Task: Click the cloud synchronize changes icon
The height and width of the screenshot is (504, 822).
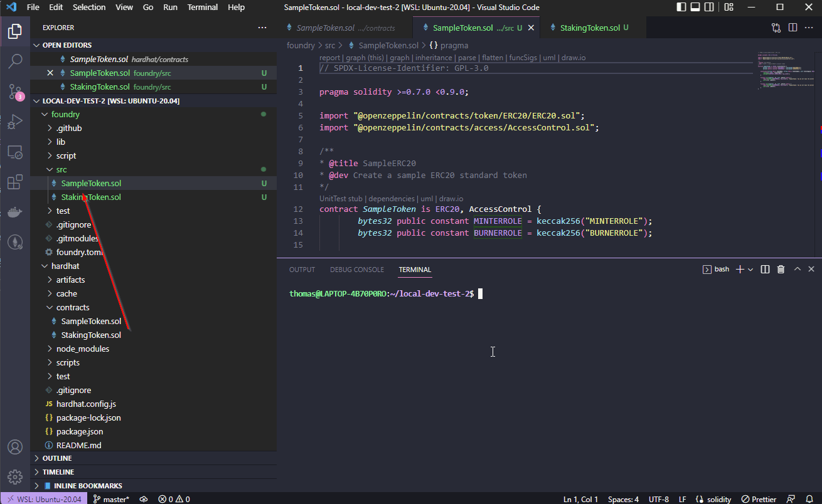Action: pos(144,499)
